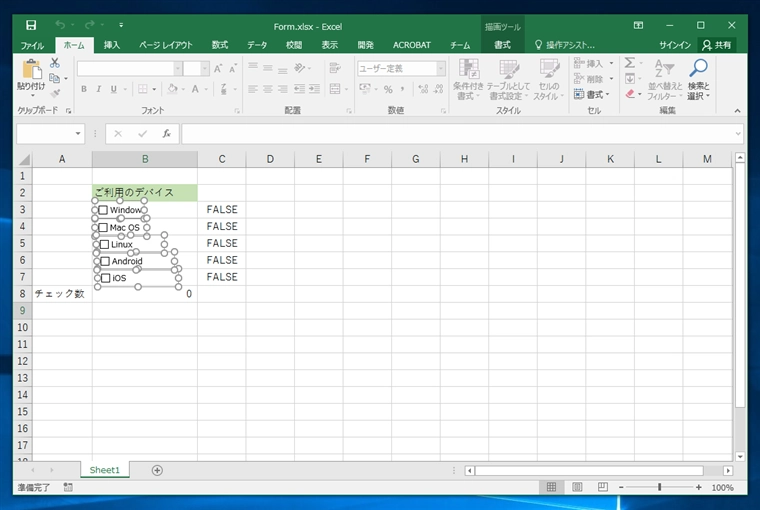The height and width of the screenshot is (510, 760).
Task: Open the ファイル tab
Action: (32, 45)
